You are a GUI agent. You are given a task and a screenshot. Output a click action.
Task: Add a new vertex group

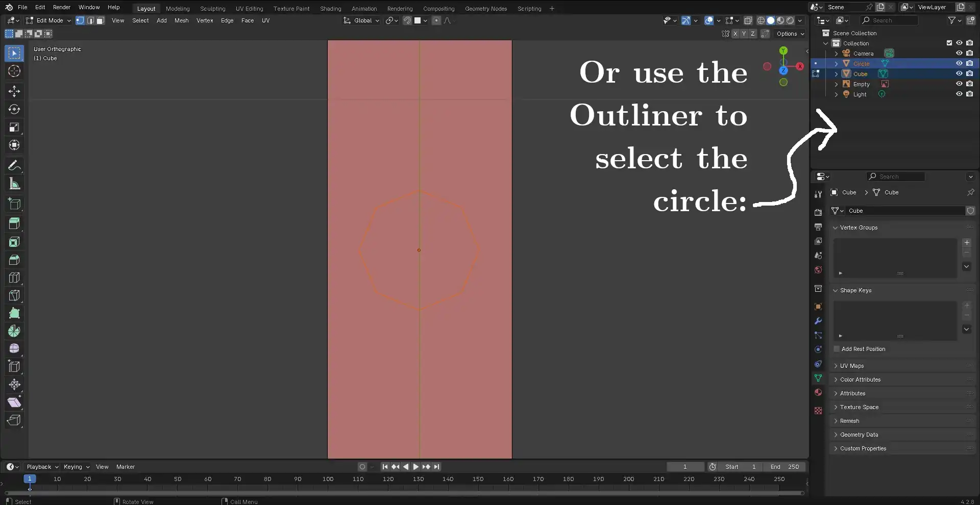967,243
